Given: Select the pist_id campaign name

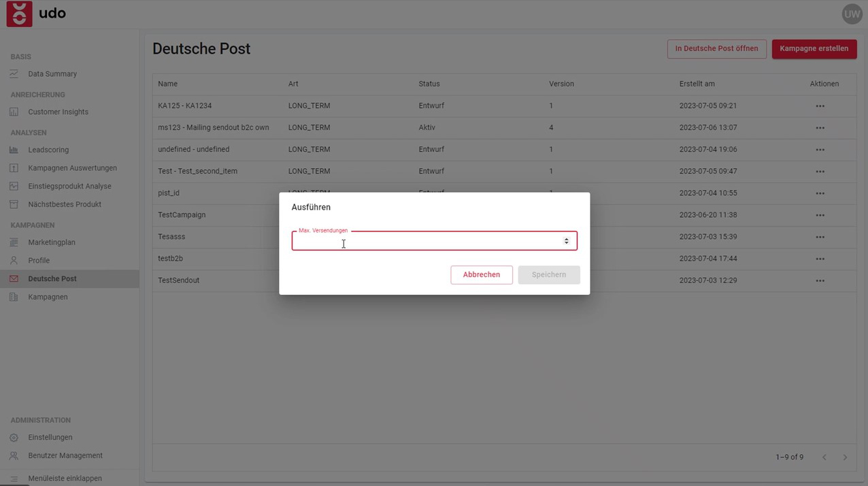Looking at the screenshot, I should (x=169, y=193).
